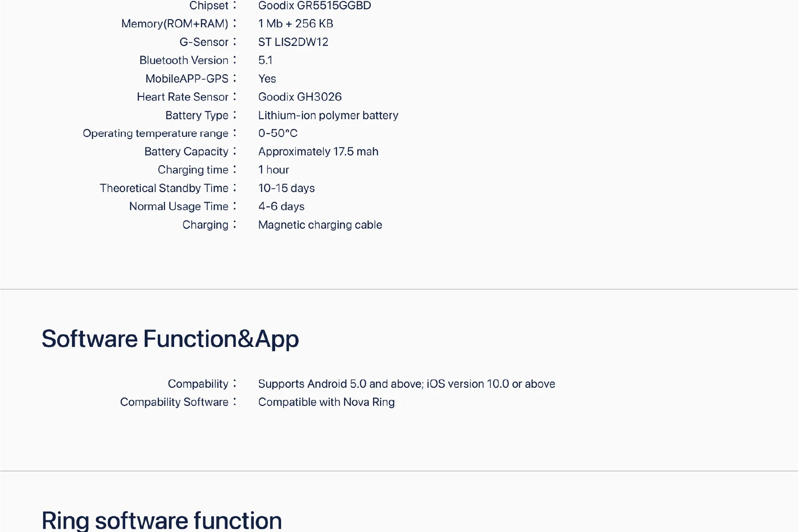Select the Memory(ROM+RAM) label

(174, 24)
